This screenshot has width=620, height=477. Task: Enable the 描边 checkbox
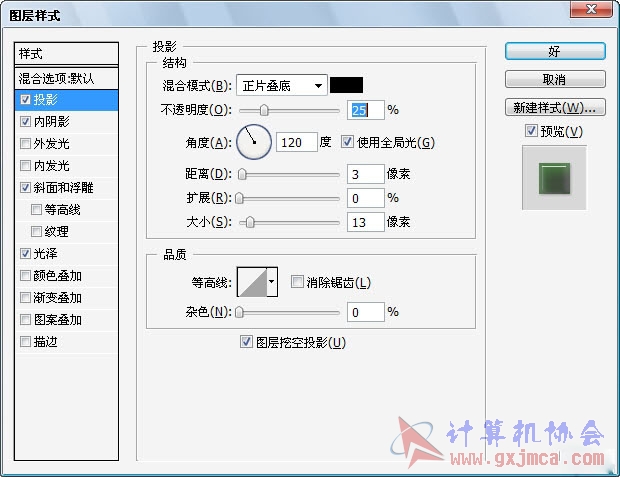[25, 341]
